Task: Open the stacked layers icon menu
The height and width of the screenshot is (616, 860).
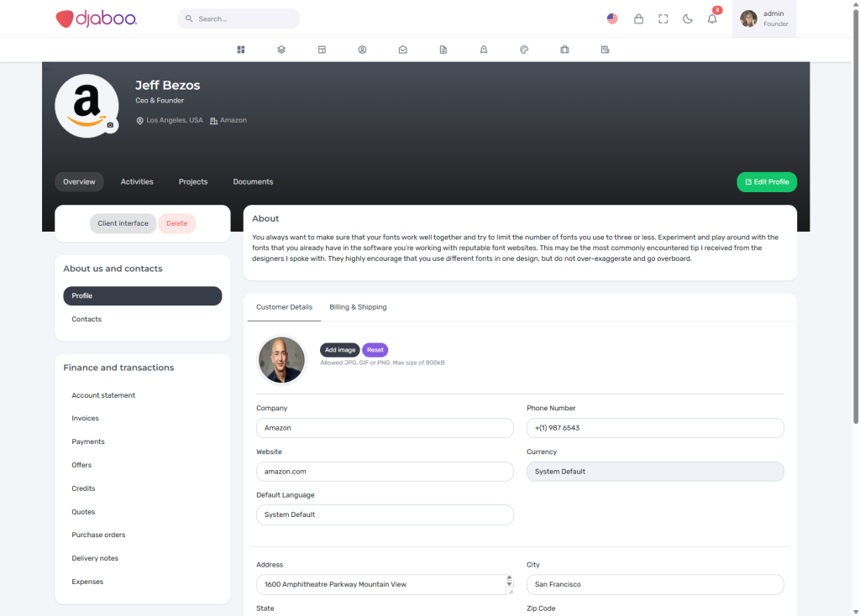Action: tap(281, 50)
